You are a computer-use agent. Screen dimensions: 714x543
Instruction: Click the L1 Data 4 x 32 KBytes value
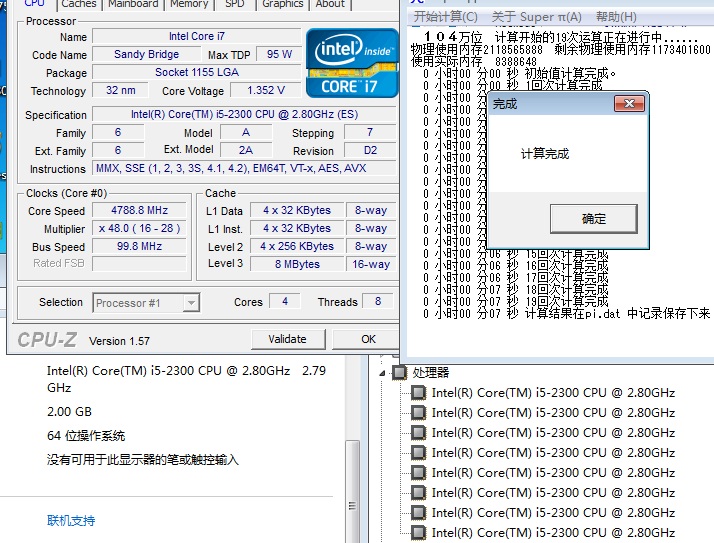[x=297, y=210]
